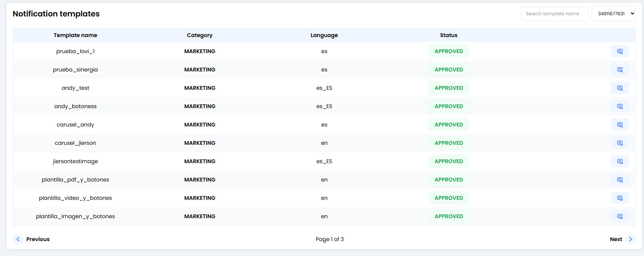Click es language in carusel_andy row

tap(324, 125)
